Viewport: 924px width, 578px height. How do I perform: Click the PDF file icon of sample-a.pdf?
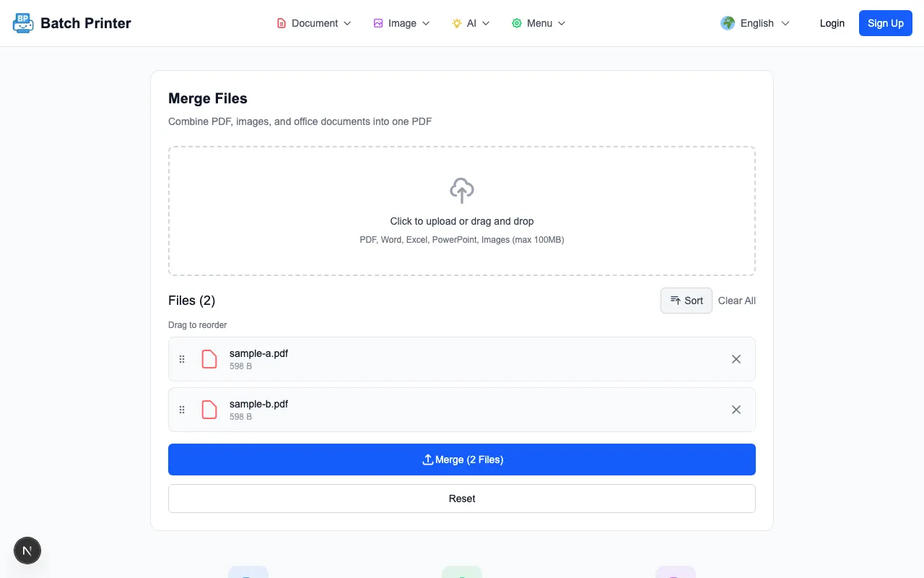pyautogui.click(x=209, y=359)
